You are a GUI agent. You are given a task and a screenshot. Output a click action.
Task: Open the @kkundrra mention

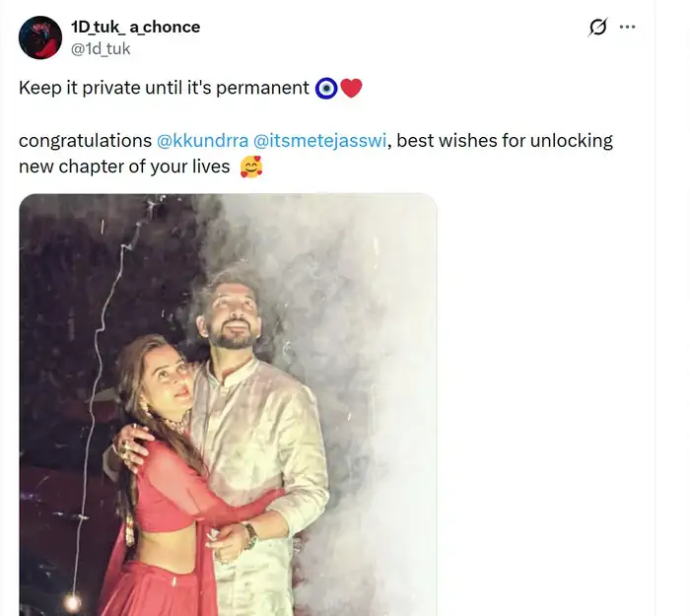tap(202, 140)
